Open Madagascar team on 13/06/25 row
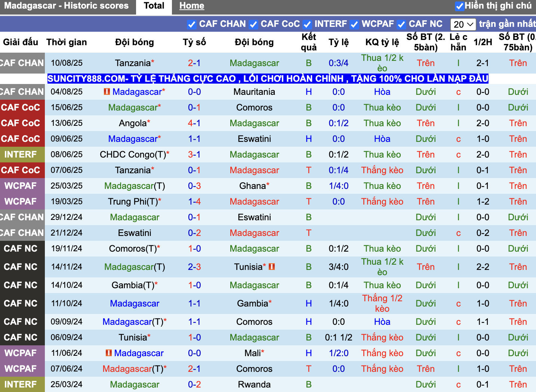 (x=254, y=123)
